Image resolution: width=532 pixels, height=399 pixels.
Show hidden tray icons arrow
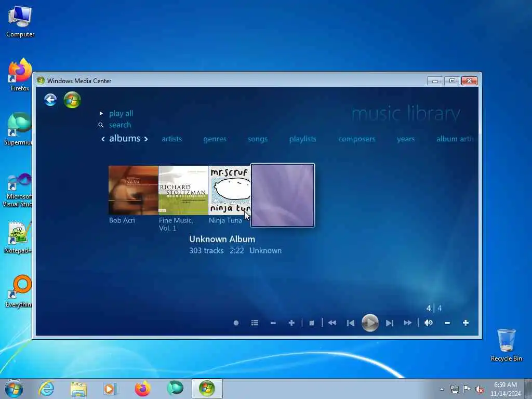pos(442,390)
